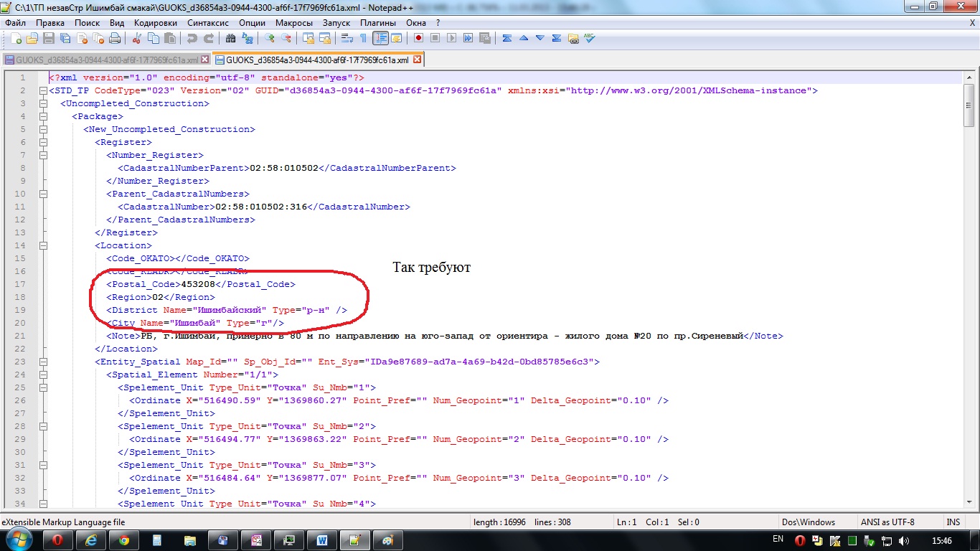Start macro recording with red circle icon
Image resolution: width=980 pixels, height=551 pixels.
[x=419, y=38]
